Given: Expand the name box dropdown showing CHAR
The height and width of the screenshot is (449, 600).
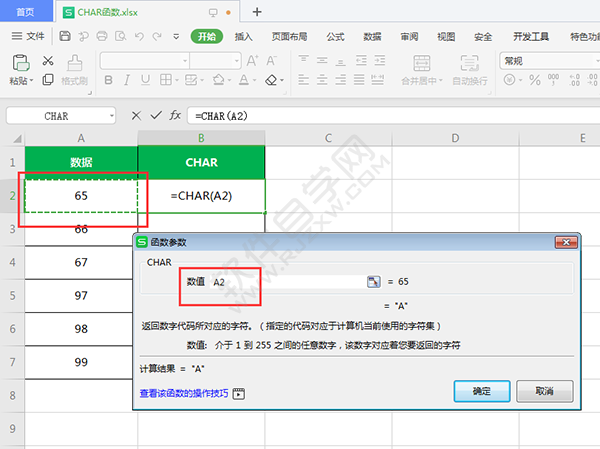Looking at the screenshot, I should (109, 116).
